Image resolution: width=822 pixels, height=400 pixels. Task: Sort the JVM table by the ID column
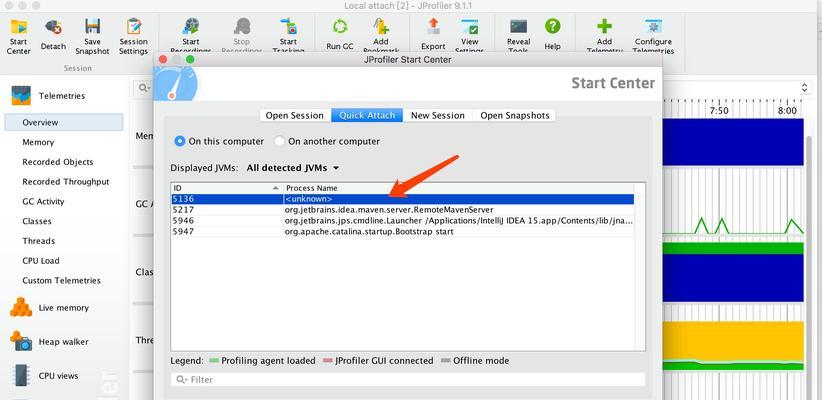(226, 188)
